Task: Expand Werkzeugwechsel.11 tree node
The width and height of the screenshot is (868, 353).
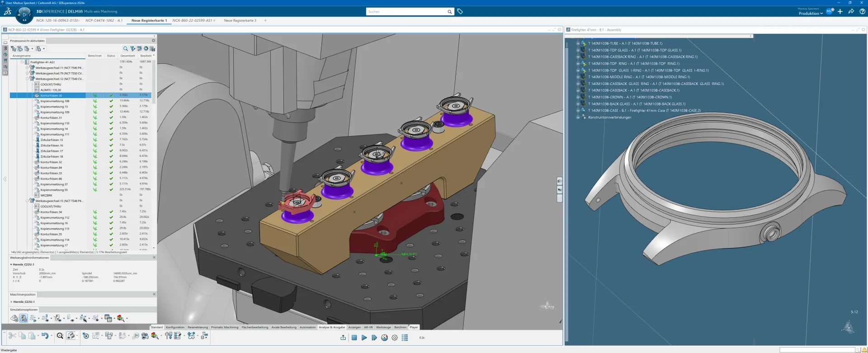Action: (27, 68)
